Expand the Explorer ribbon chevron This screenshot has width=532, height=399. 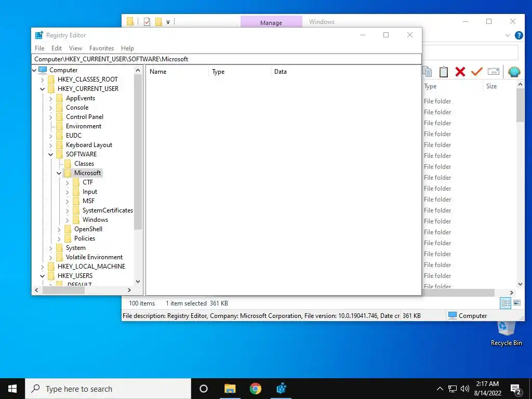(508, 35)
